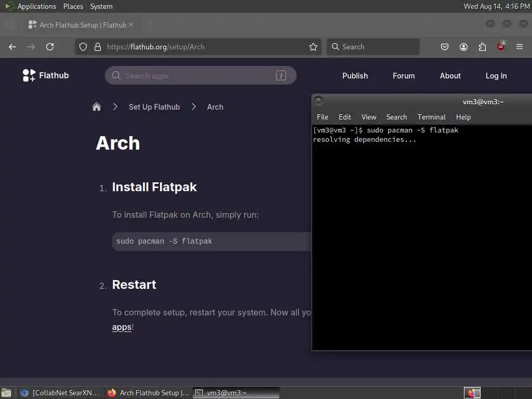Click the resolving dependencies line in terminal
This screenshot has width=532, height=399.
point(364,139)
